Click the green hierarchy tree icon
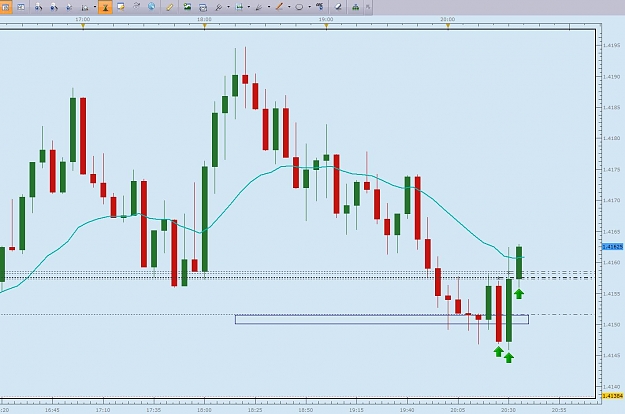 [x=356, y=7]
